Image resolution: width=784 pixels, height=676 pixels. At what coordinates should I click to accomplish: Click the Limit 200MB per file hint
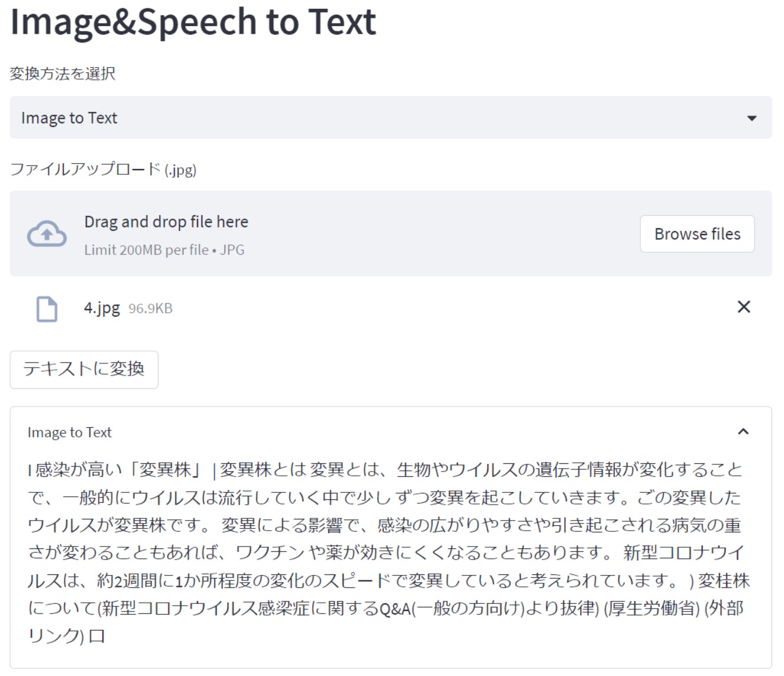point(164,250)
